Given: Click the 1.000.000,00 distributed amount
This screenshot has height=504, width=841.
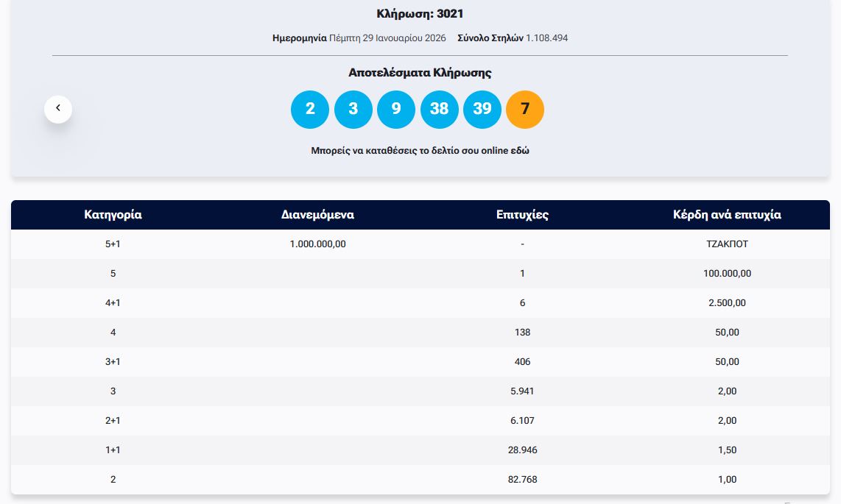Looking at the screenshot, I should coord(317,244).
